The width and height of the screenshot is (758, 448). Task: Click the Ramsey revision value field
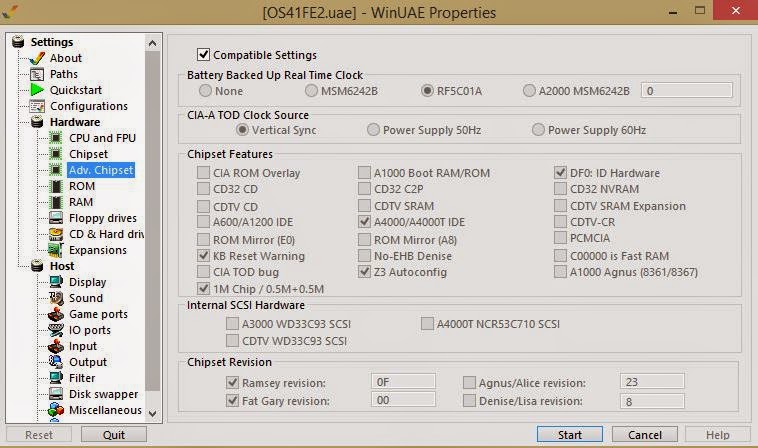pyautogui.click(x=403, y=382)
